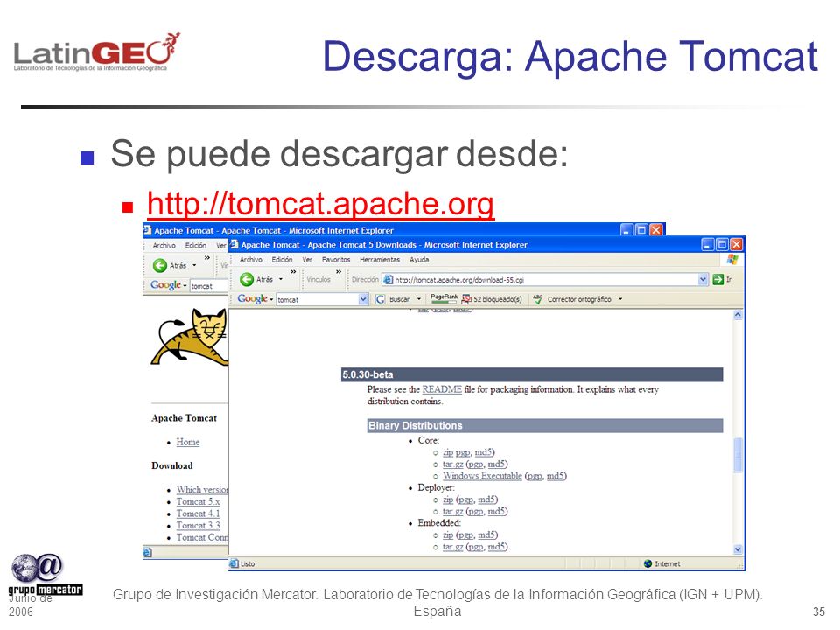Screen dimensions: 840x630
Task: Click the Google logo in the rear window's toolbar
Action: pos(165,285)
